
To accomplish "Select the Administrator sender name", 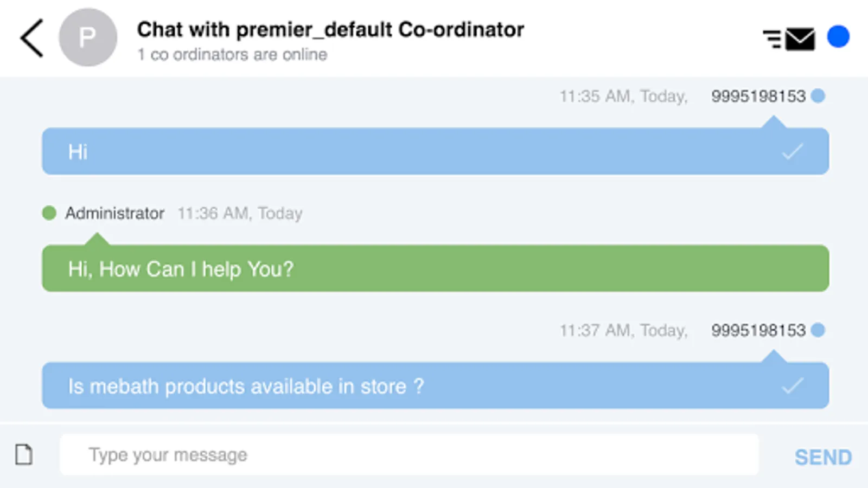I will tap(114, 213).
